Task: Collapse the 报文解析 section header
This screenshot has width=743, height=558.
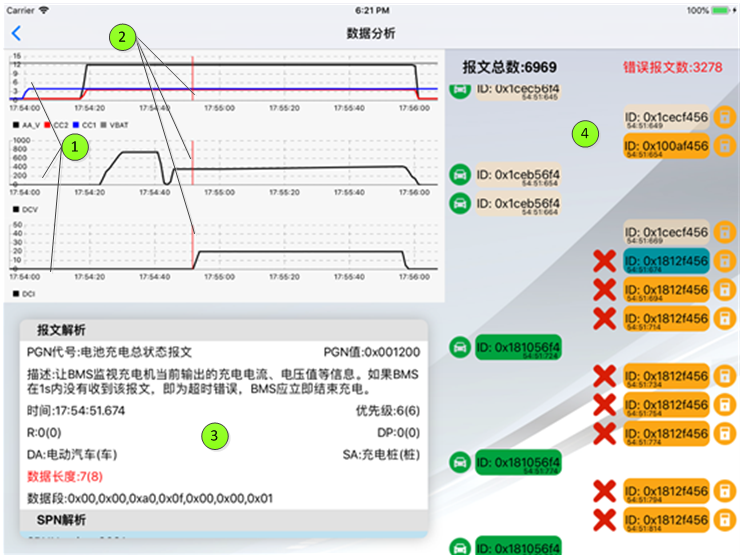Action: click(62, 330)
